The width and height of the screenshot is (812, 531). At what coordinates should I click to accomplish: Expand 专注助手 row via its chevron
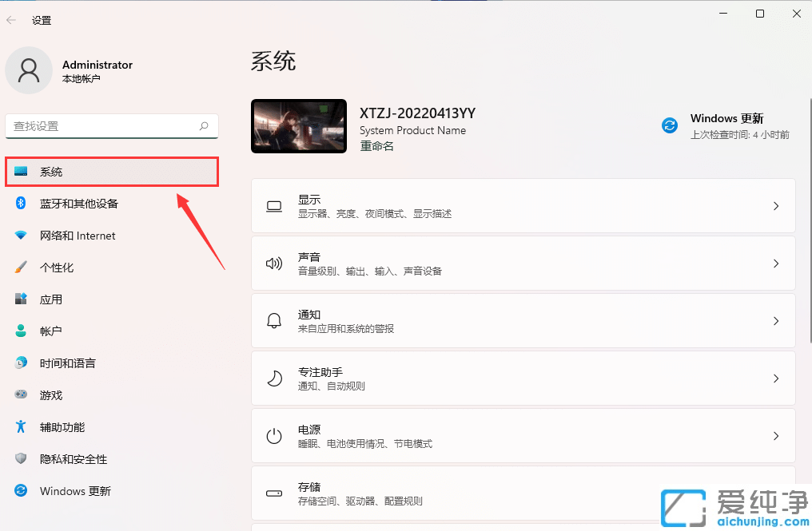coord(776,378)
